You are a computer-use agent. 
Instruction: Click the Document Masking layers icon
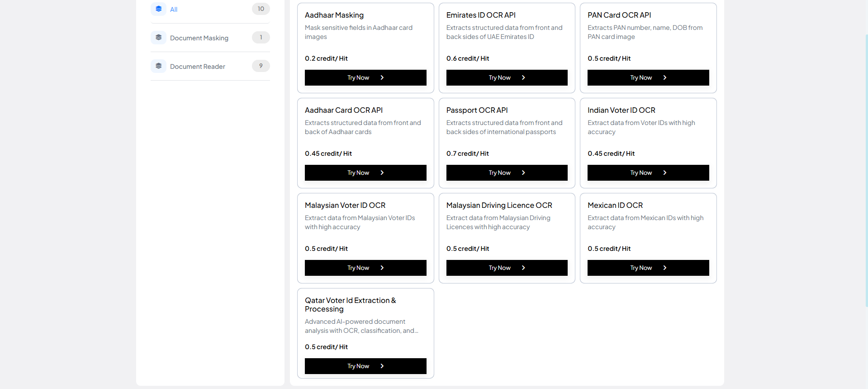(x=158, y=38)
